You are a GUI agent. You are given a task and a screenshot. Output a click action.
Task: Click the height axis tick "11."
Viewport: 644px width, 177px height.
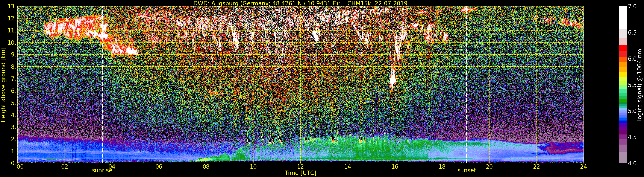(12, 31)
